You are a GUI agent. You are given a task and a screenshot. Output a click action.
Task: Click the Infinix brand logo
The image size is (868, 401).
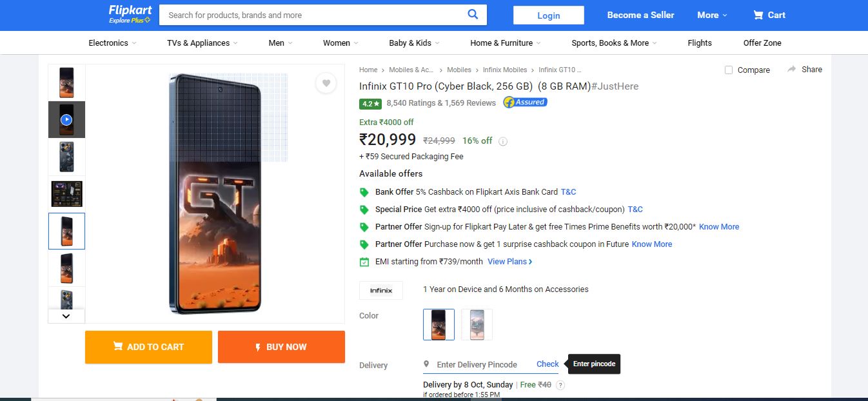[x=381, y=290]
